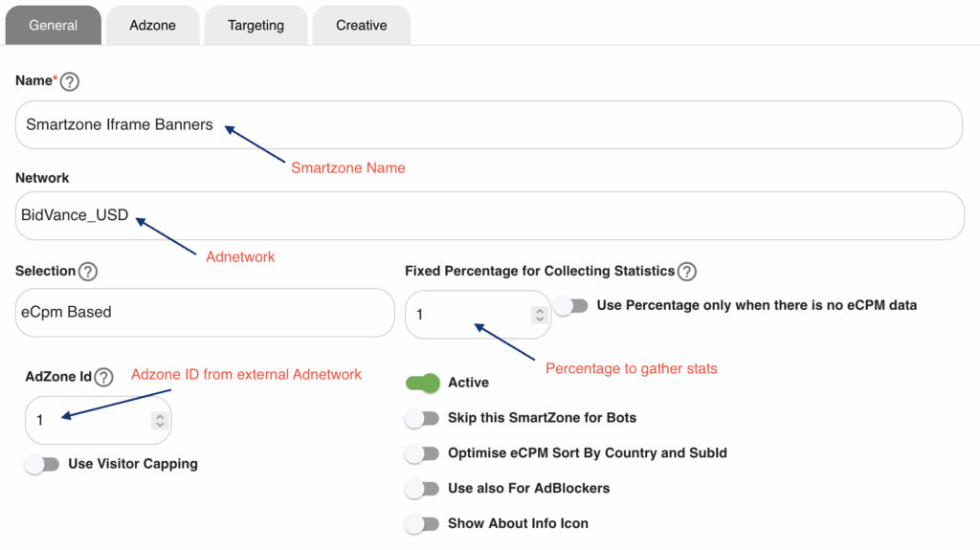The height and width of the screenshot is (550, 980).
Task: Enable the Show About Info Icon toggle
Action: [422, 524]
